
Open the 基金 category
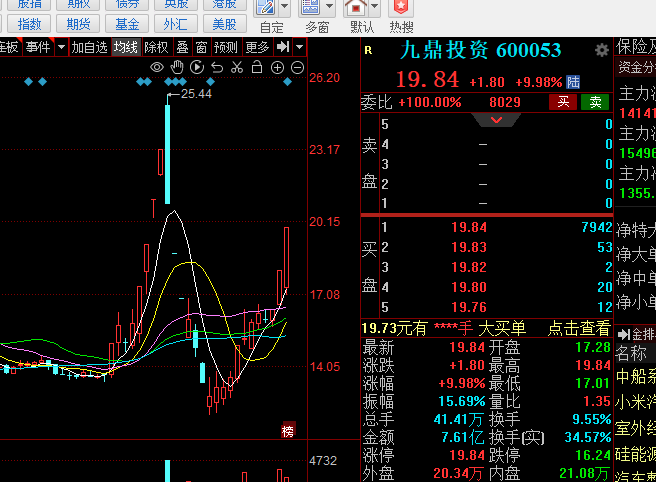(127, 24)
